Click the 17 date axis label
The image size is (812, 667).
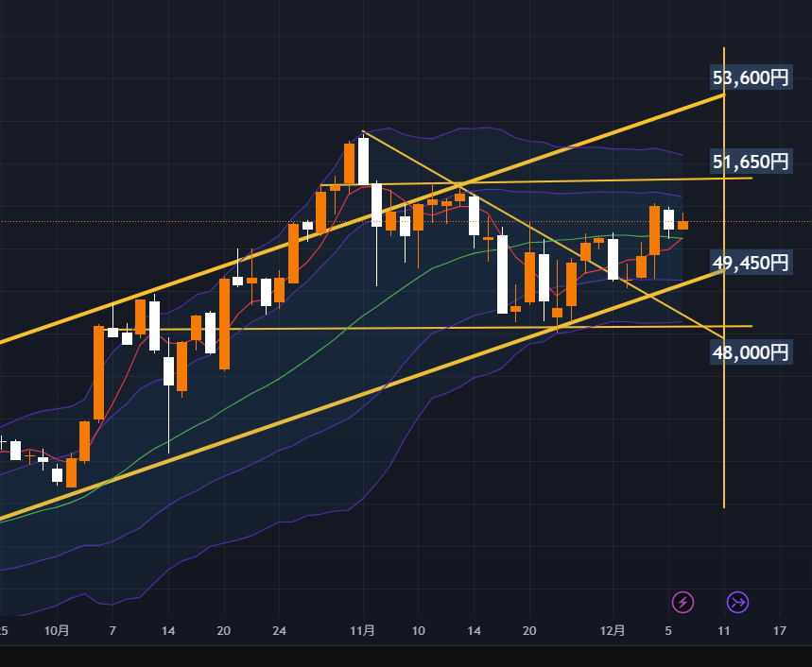[779, 631]
